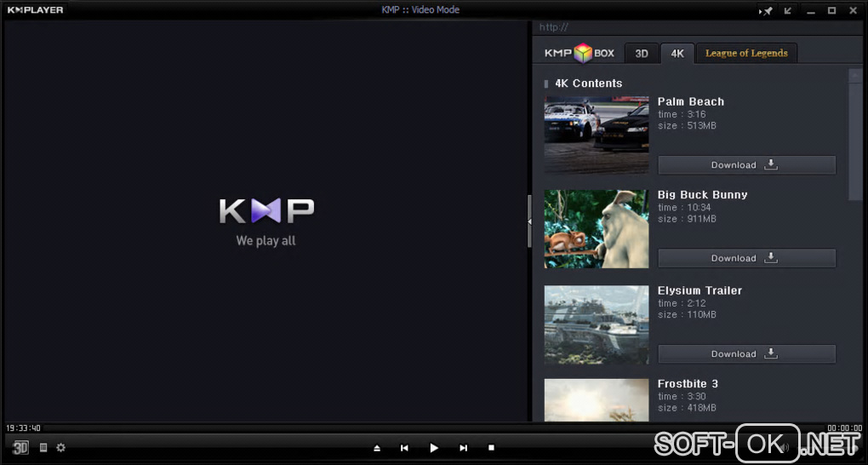Click Frostbite 3 time 3:30 text
The width and height of the screenshot is (868, 465).
(682, 396)
